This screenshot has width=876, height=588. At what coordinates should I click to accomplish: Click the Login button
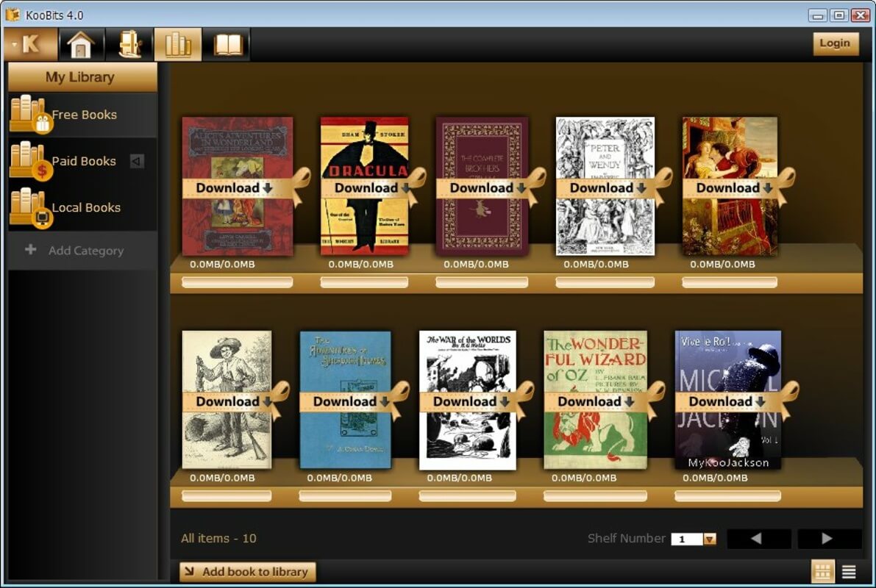(835, 43)
